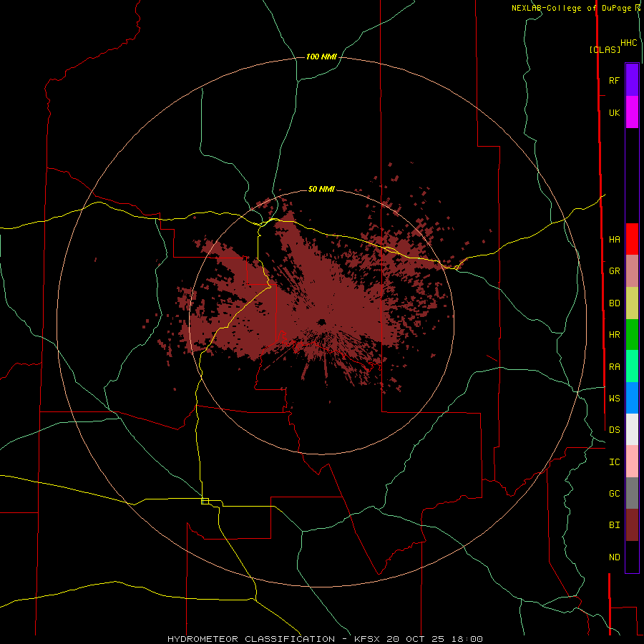This screenshot has width=644, height=644.
Task: Click the RF purple legend swatch
Action: [632, 80]
